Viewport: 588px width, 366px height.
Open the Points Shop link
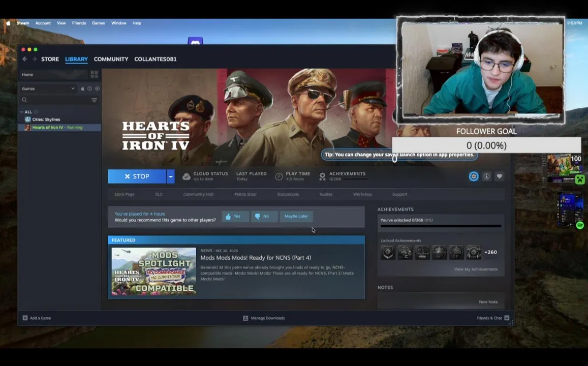[245, 194]
